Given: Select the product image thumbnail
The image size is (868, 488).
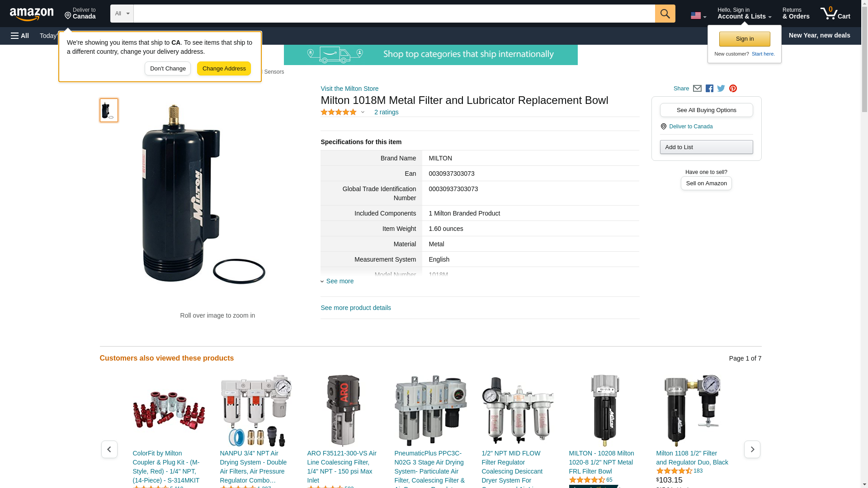Looking at the screenshot, I should (x=108, y=110).
